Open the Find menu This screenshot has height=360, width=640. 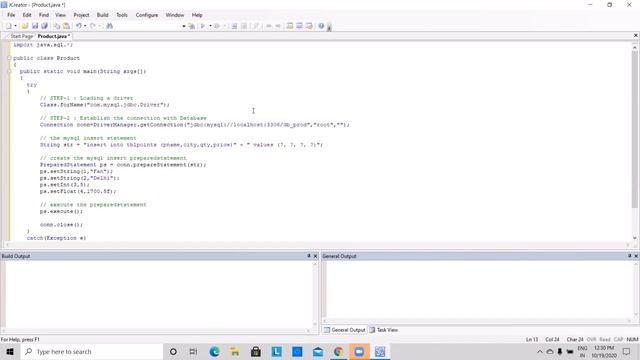click(44, 15)
